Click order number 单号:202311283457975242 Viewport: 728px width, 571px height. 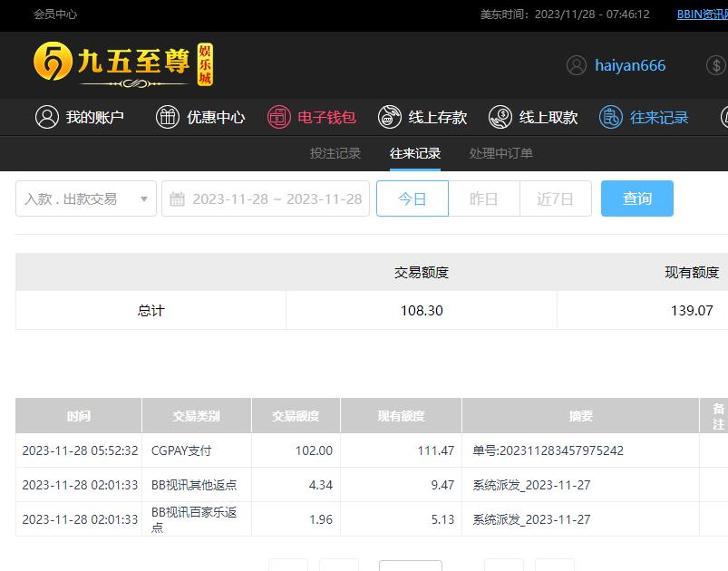(x=548, y=450)
